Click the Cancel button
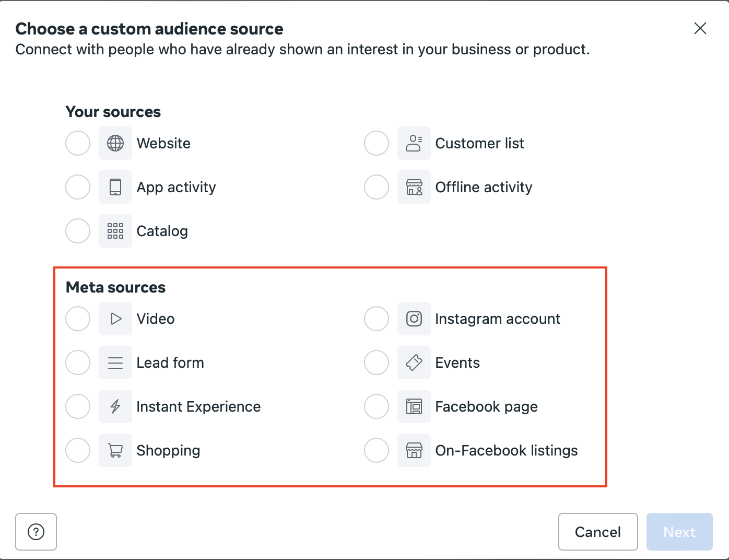This screenshot has width=729, height=560. 598,532
